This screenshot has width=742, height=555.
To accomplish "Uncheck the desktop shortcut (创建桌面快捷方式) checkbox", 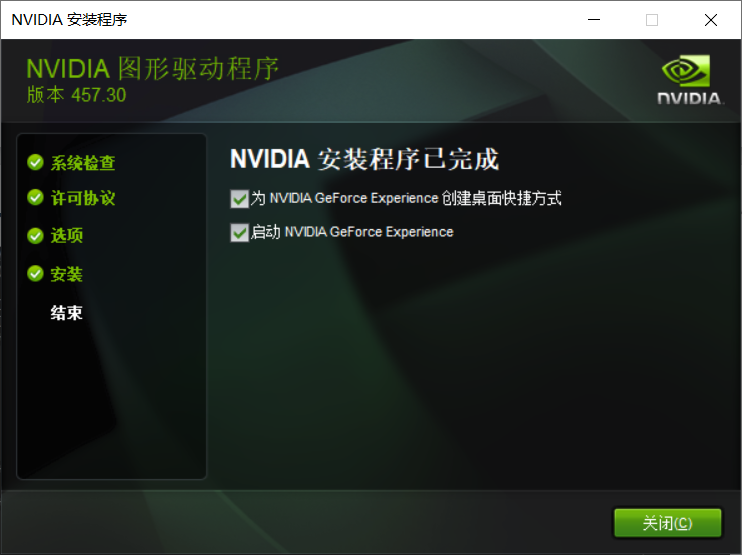I will (239, 199).
